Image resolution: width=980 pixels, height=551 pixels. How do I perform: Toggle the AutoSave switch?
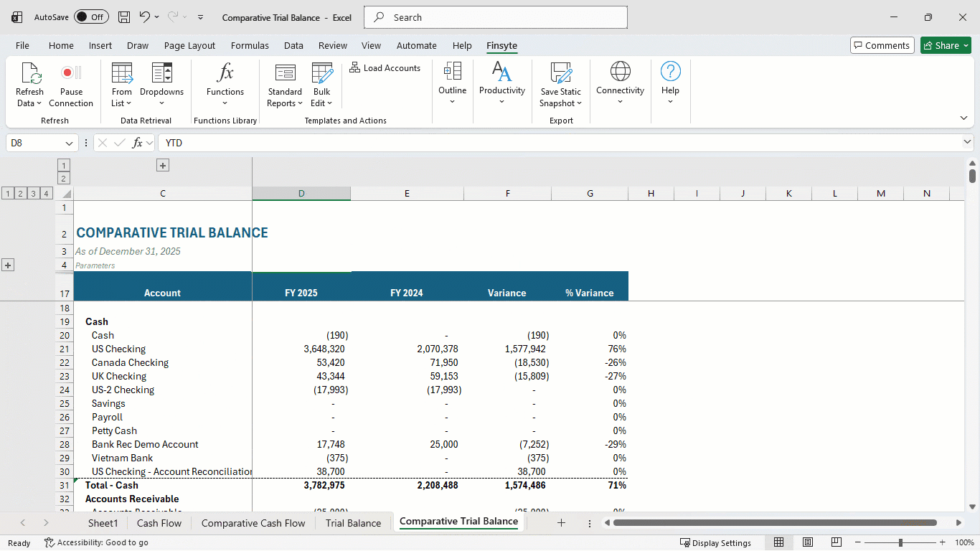[x=92, y=17]
